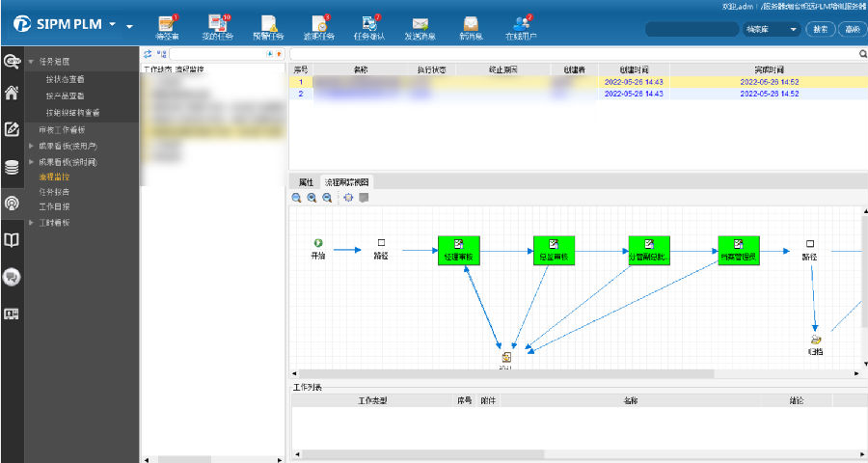The height and width of the screenshot is (463, 868).
Task: Switch to the 流程跟踪视图 tab
Action: 346,182
